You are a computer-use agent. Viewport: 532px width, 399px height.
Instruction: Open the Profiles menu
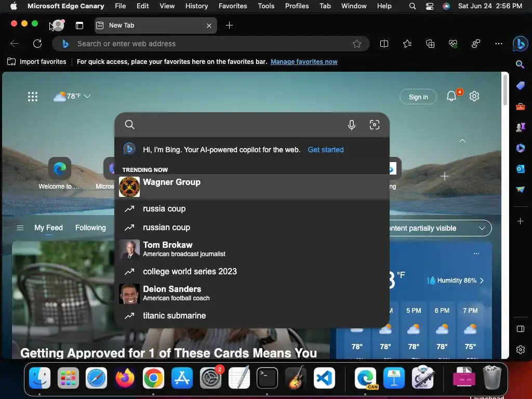pyautogui.click(x=297, y=6)
